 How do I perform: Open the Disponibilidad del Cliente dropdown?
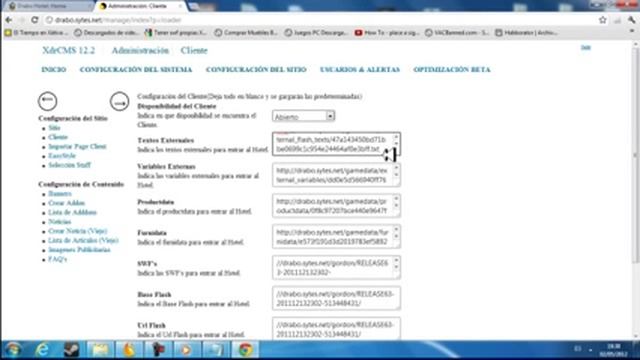coord(303,116)
